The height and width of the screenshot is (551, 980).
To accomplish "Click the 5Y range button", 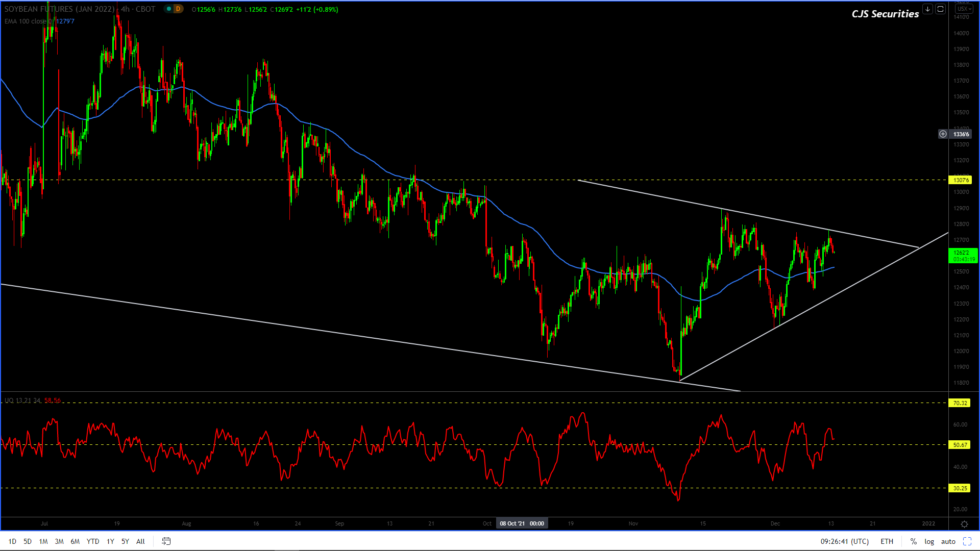I will 125,541.
